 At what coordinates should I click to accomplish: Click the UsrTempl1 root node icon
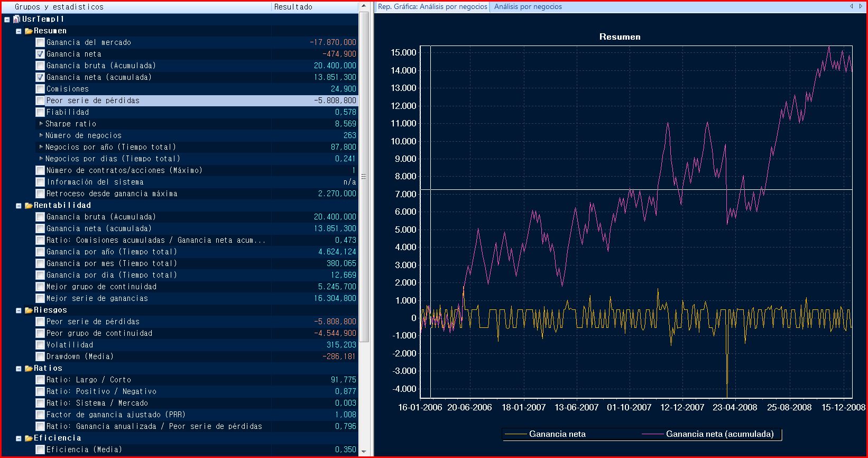click(x=16, y=19)
